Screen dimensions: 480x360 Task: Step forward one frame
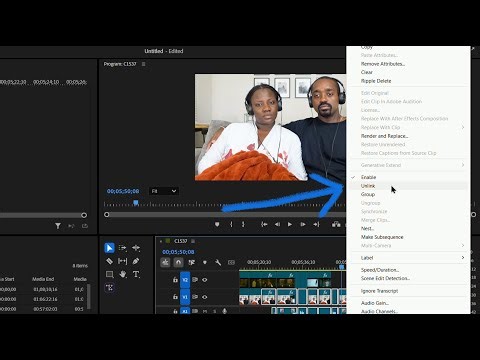point(303,225)
